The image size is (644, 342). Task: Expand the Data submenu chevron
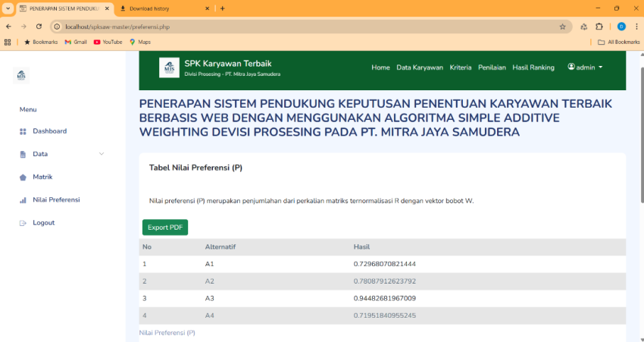[x=102, y=154]
